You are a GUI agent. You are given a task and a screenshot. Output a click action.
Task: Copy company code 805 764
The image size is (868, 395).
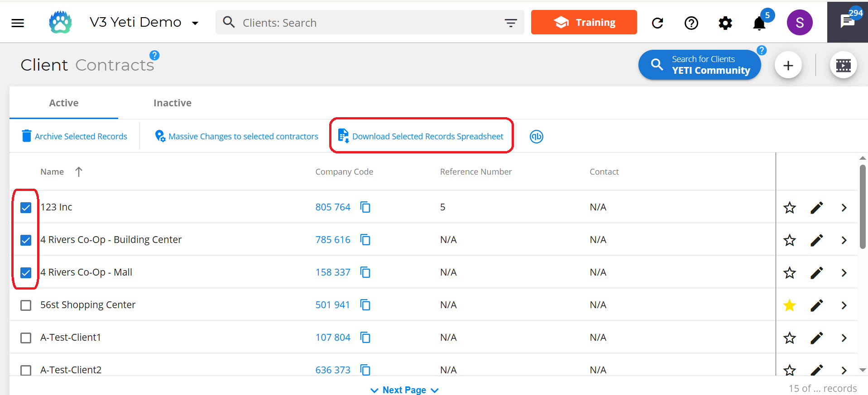(x=365, y=207)
